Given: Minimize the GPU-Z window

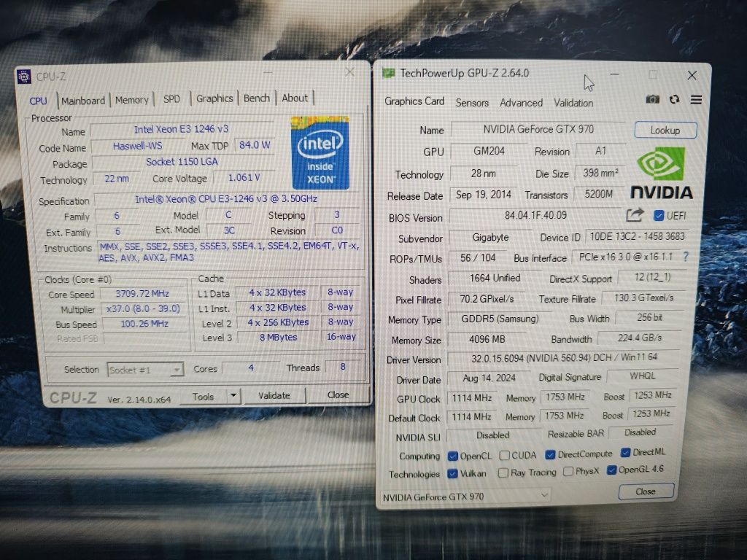Looking at the screenshot, I should [x=614, y=75].
